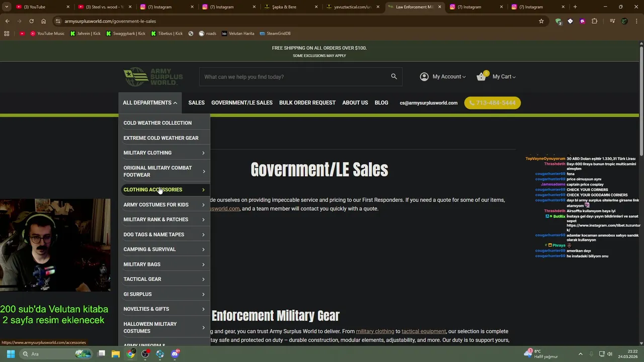The height and width of the screenshot is (362, 644).
Task: Open NOVELTIES & GIFTS department
Action: [164, 309]
